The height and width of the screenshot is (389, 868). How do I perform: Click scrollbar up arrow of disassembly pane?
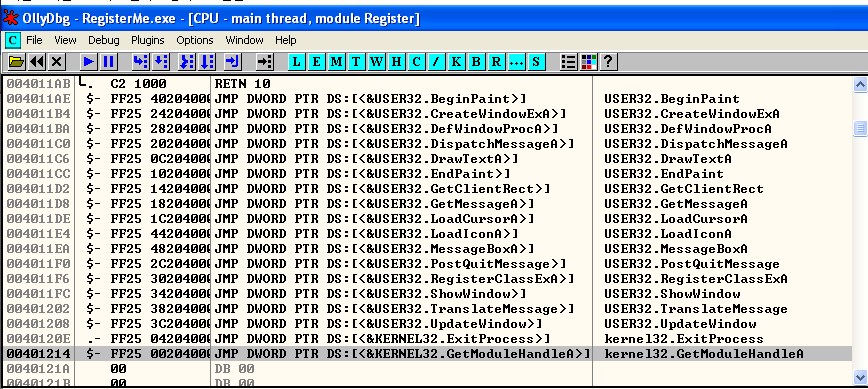860,85
